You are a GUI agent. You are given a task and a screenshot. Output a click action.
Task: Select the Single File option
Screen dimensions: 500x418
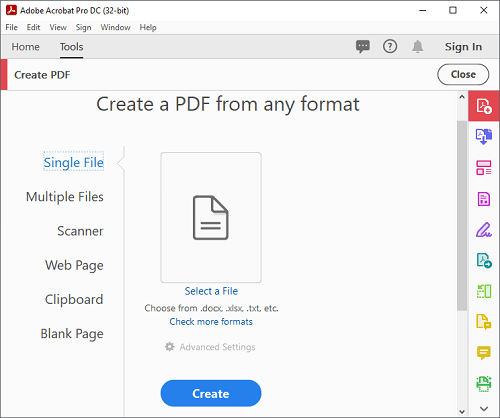pos(74,162)
